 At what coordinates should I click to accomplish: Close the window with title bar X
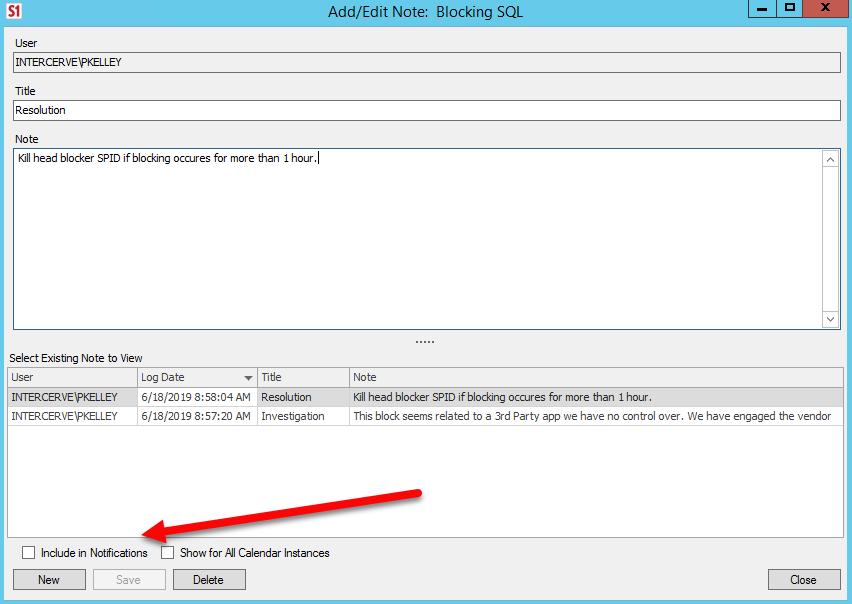[825, 8]
